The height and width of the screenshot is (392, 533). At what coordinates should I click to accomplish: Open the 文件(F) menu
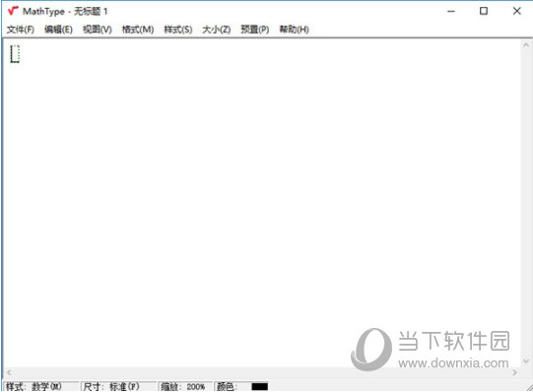click(21, 30)
